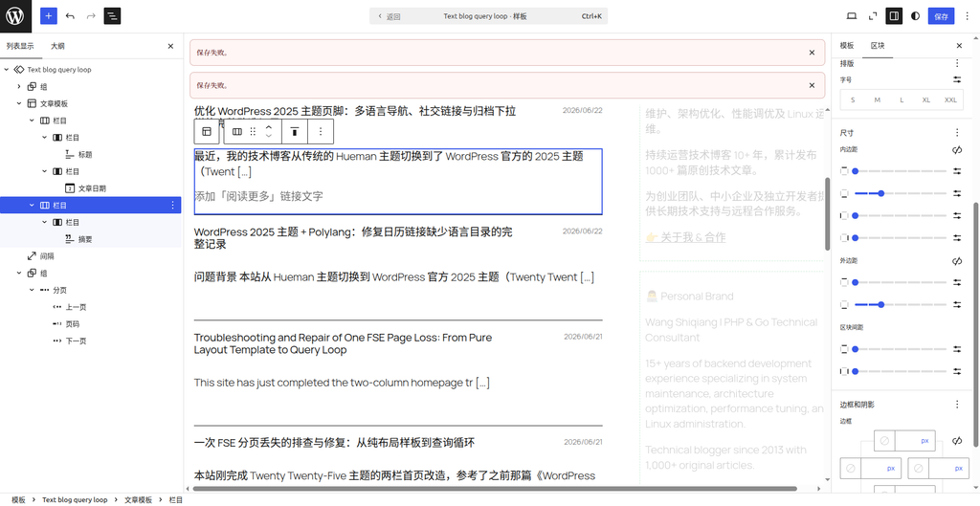The width and height of the screenshot is (980, 506).
Task: Collapse the 栏目 directly above 摘要
Action: pos(44,222)
